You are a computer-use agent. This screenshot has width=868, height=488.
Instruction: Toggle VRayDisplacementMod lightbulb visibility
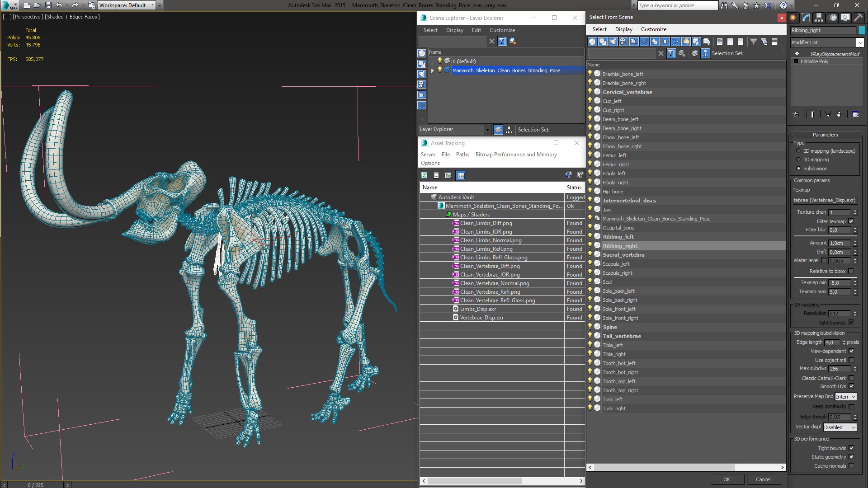797,54
